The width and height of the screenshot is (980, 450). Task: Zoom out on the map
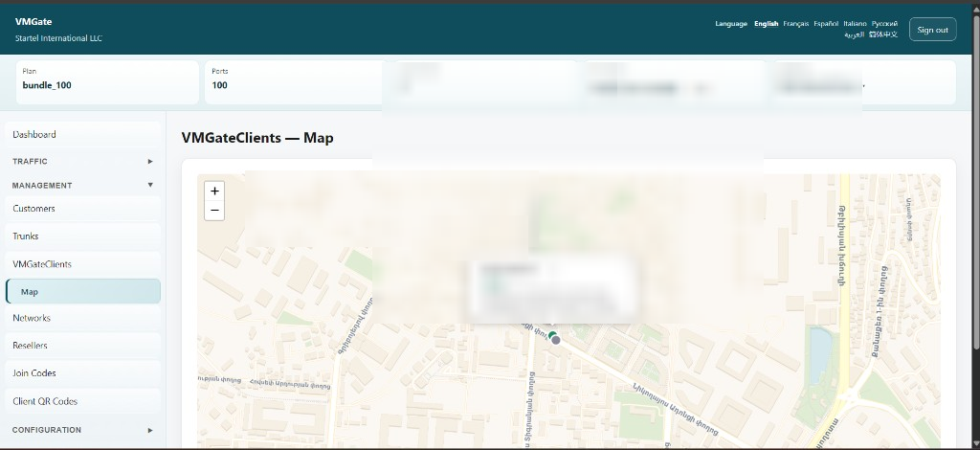tap(214, 211)
